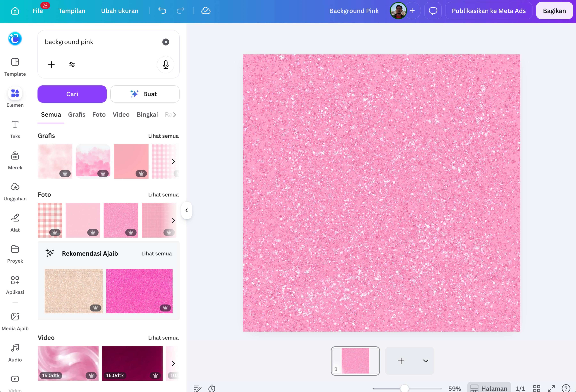The height and width of the screenshot is (392, 576).
Task: Open the comments speech bubble
Action: click(x=433, y=11)
